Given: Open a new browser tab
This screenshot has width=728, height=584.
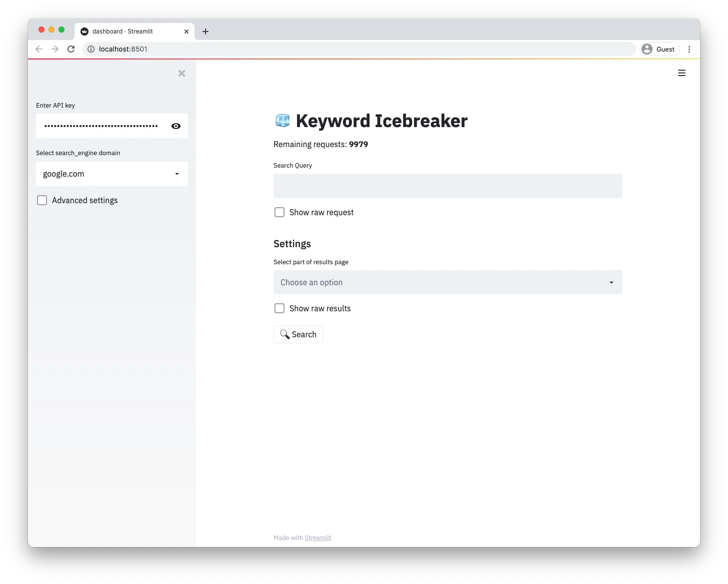Looking at the screenshot, I should point(205,32).
